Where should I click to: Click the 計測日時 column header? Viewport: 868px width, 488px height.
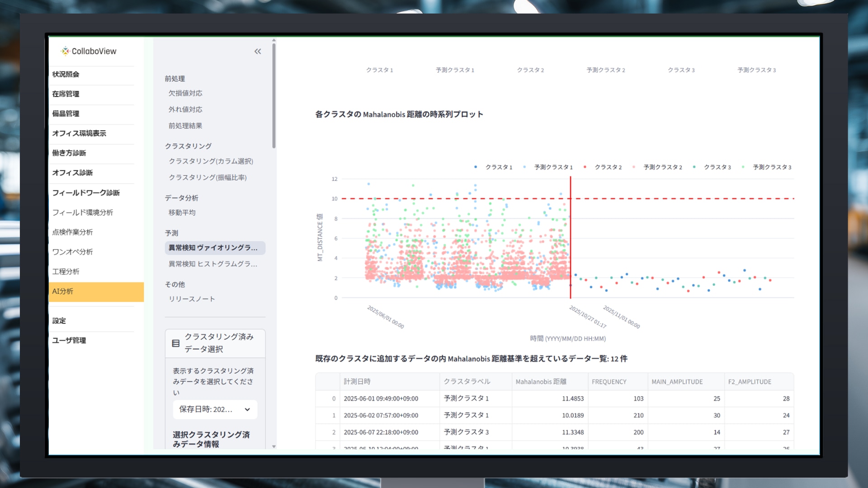click(357, 382)
